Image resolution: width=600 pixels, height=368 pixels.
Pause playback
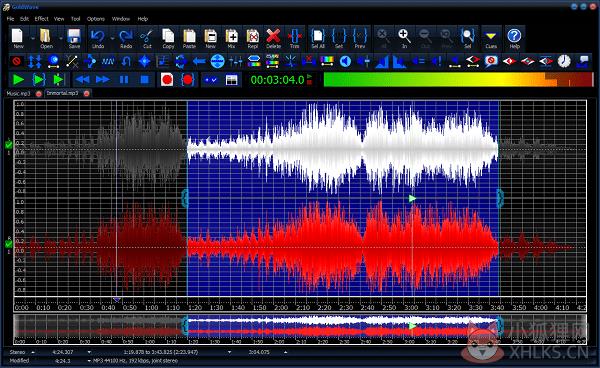[124, 80]
